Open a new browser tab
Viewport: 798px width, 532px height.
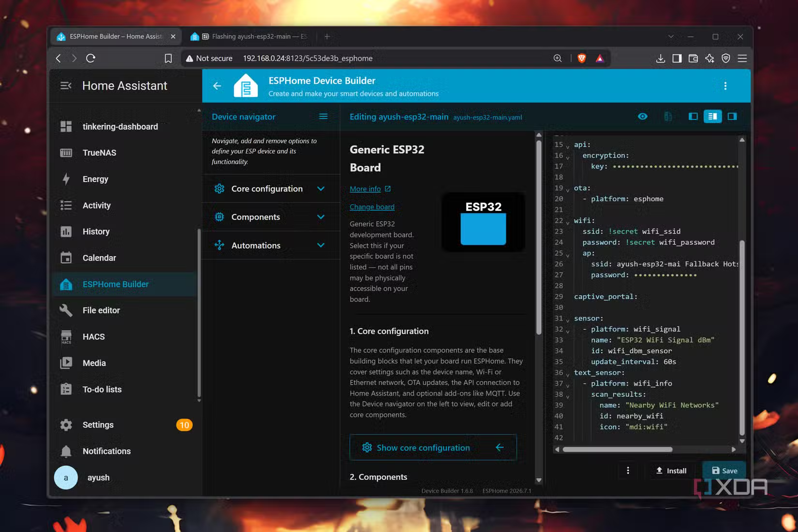click(x=327, y=37)
